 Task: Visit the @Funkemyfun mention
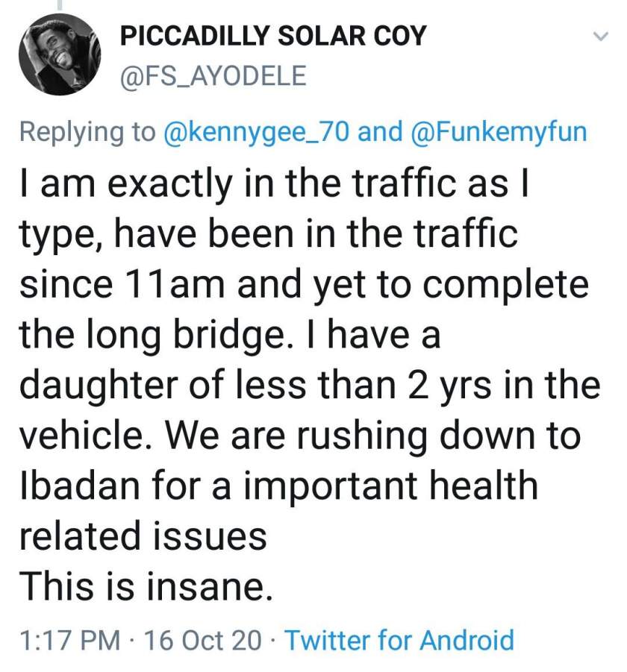point(499,131)
